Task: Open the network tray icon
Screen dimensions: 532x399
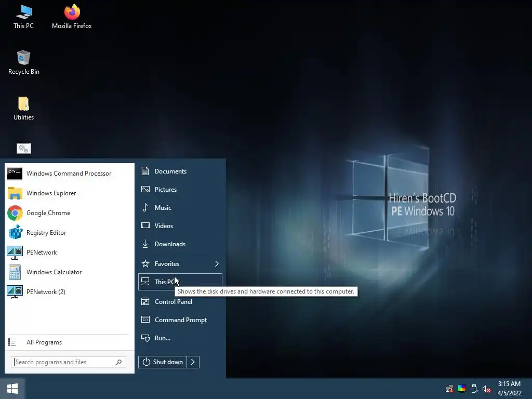Action: [449, 389]
